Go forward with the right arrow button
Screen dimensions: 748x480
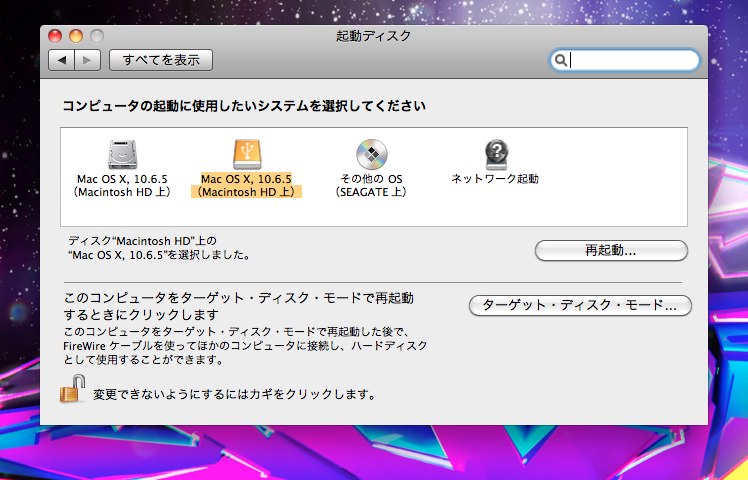[87, 60]
